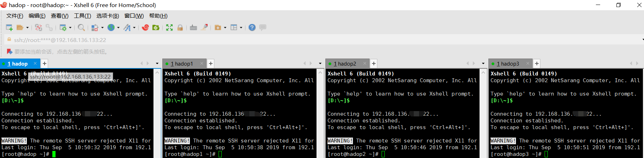
Task: Expand the layout dropdown arrow
Action: 241,28
